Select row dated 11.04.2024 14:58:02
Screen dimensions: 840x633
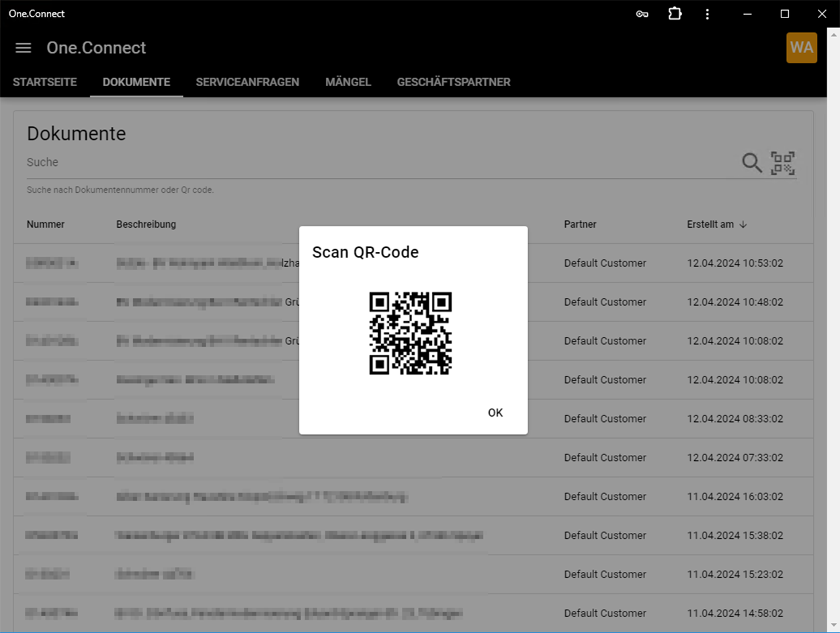413,613
